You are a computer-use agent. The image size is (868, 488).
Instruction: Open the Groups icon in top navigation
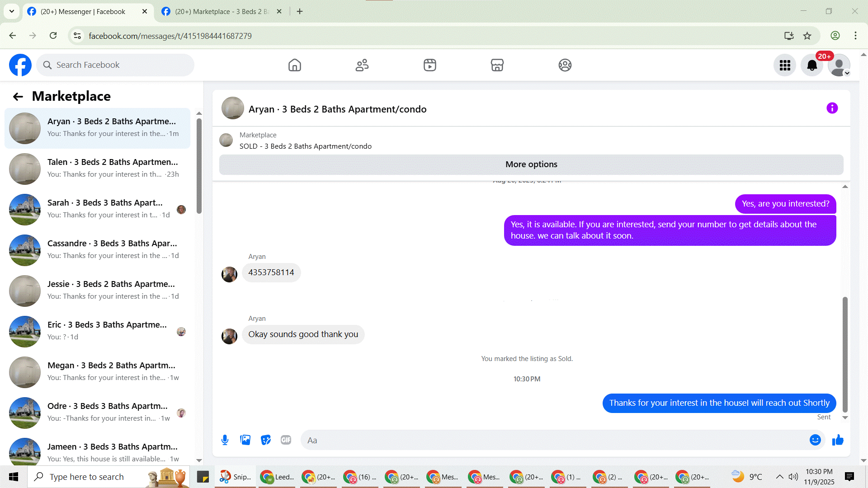tap(565, 65)
